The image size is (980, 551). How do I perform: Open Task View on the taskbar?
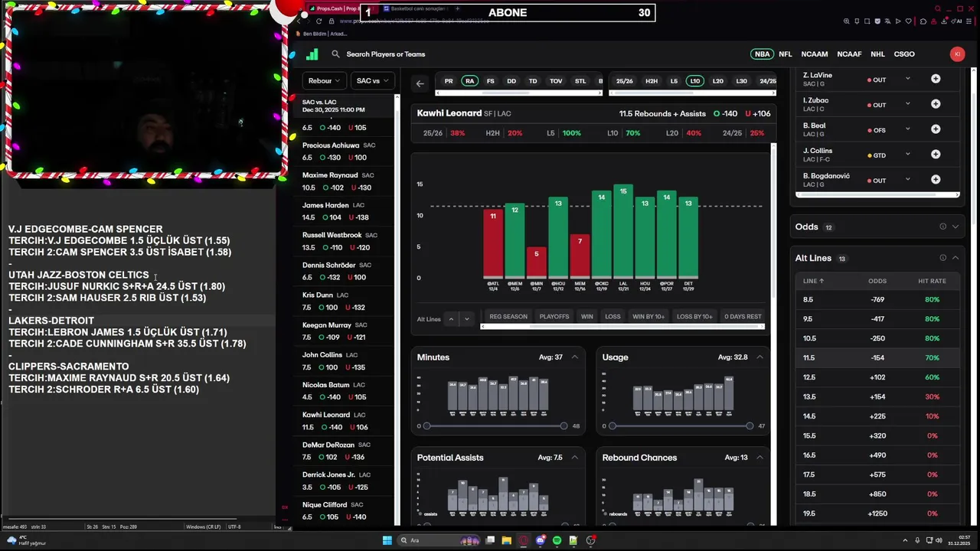coord(490,540)
